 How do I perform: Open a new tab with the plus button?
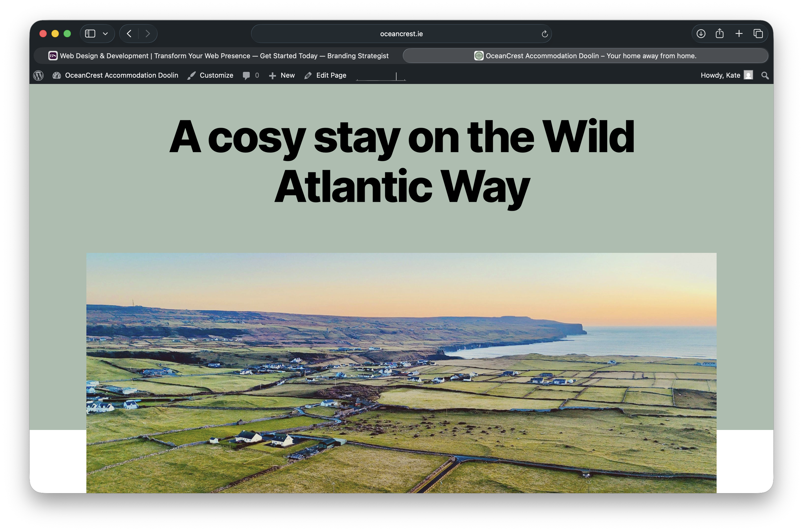click(x=739, y=34)
